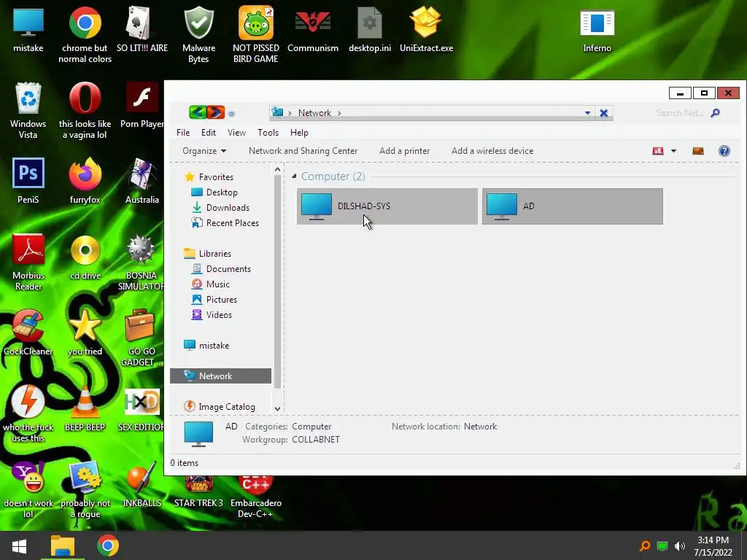Click the SO LIT!!! AIRE solitaire icon

142,29
